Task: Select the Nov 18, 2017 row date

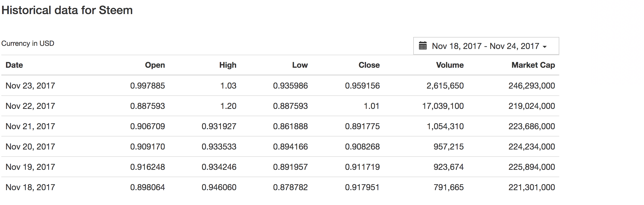Action: (30, 187)
